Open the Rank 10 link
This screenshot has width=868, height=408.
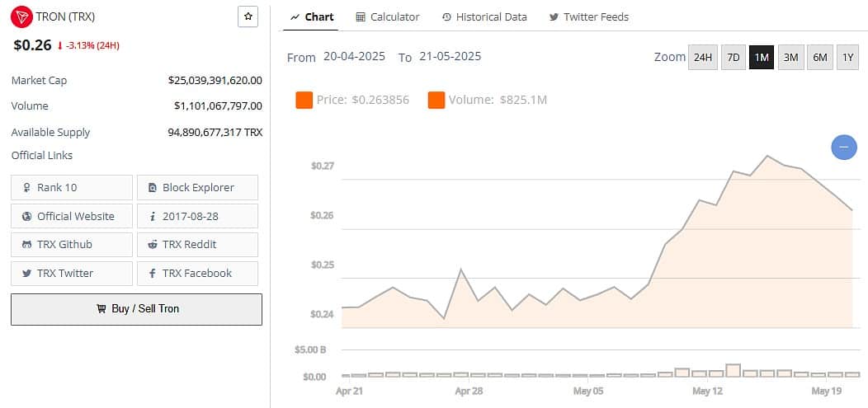(x=72, y=187)
